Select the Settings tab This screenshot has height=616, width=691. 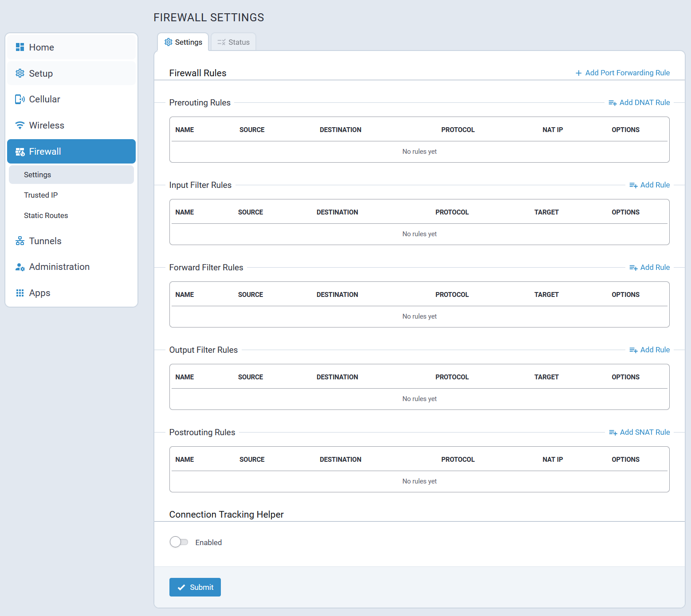click(x=183, y=42)
